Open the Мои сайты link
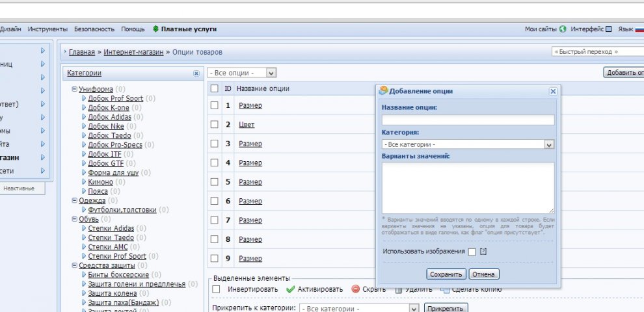The width and height of the screenshot is (644, 312). (x=541, y=29)
